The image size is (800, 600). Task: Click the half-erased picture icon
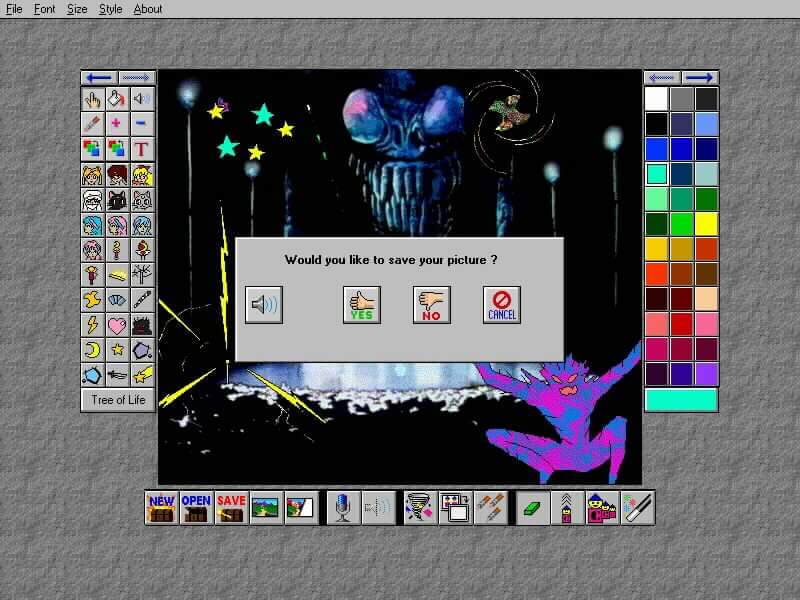301,508
